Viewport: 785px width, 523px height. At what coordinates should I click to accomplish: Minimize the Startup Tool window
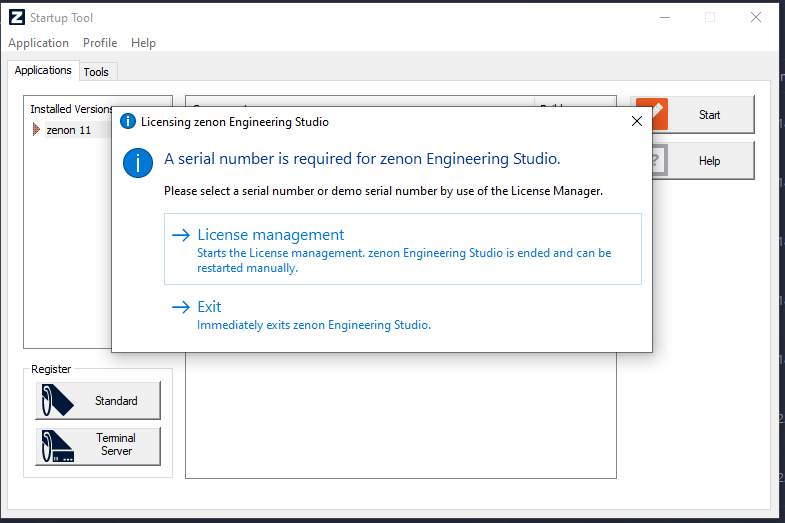click(665, 18)
